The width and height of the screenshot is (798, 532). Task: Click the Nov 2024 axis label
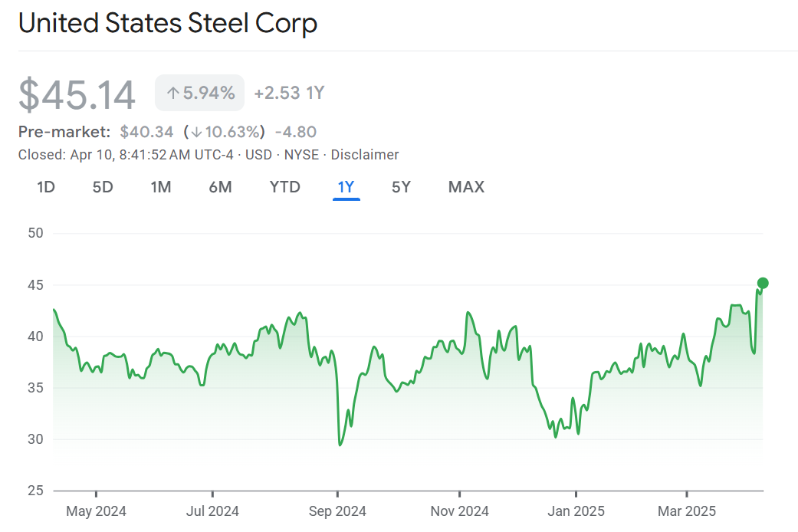[460, 511]
